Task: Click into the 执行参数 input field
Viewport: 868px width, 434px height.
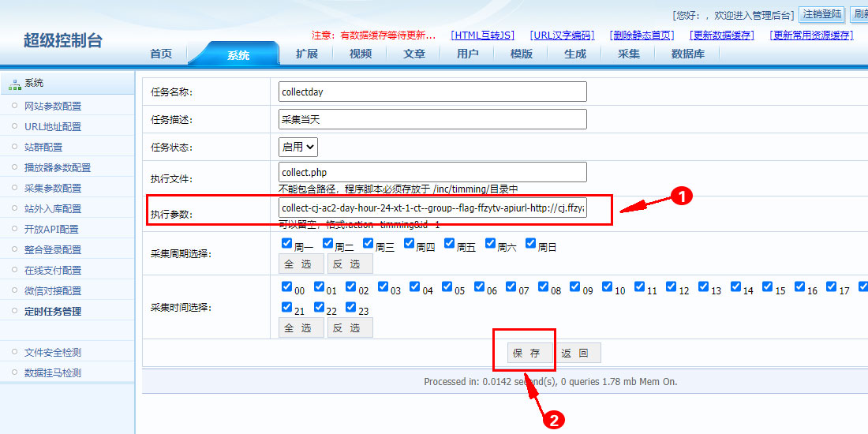Action: pos(433,208)
